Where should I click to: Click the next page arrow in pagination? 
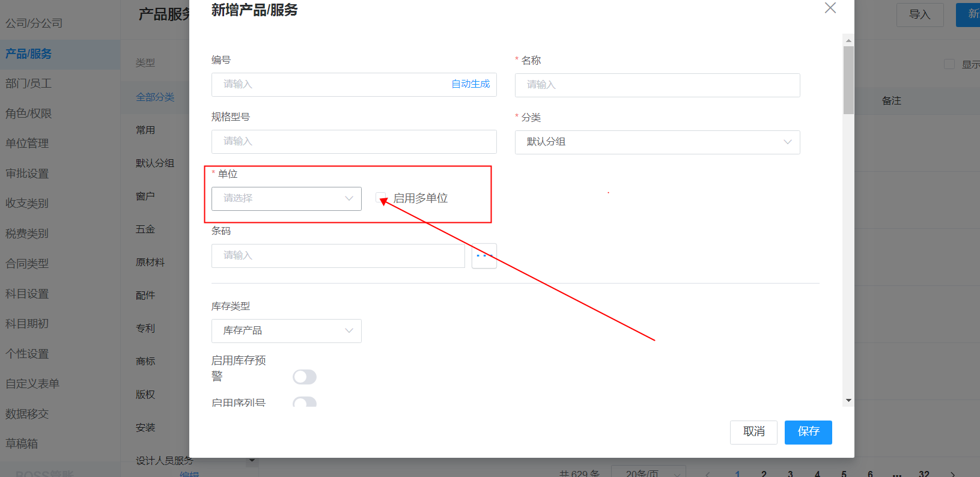pos(952,473)
